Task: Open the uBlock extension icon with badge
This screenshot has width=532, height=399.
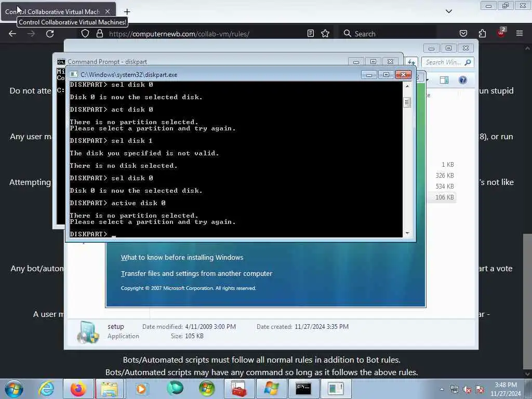Action: click(x=501, y=33)
